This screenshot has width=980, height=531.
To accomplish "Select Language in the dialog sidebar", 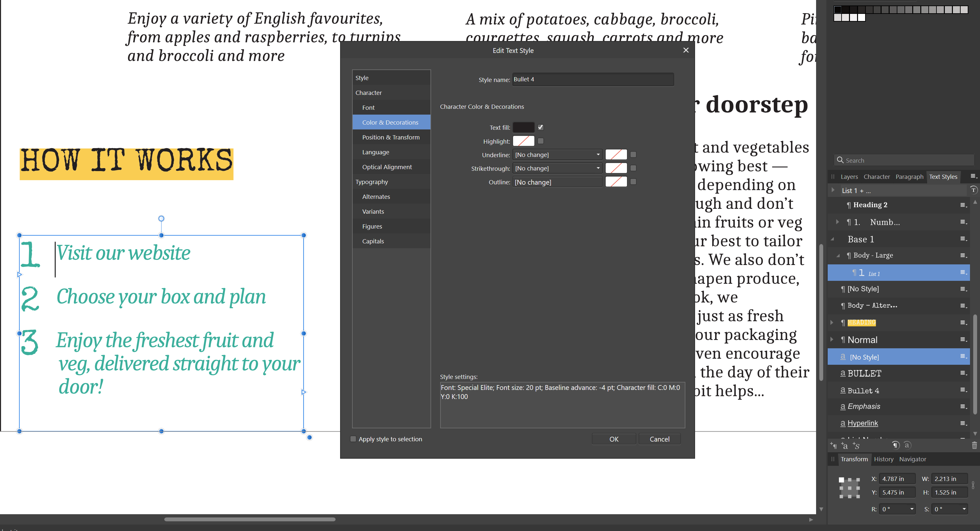I will [391, 152].
